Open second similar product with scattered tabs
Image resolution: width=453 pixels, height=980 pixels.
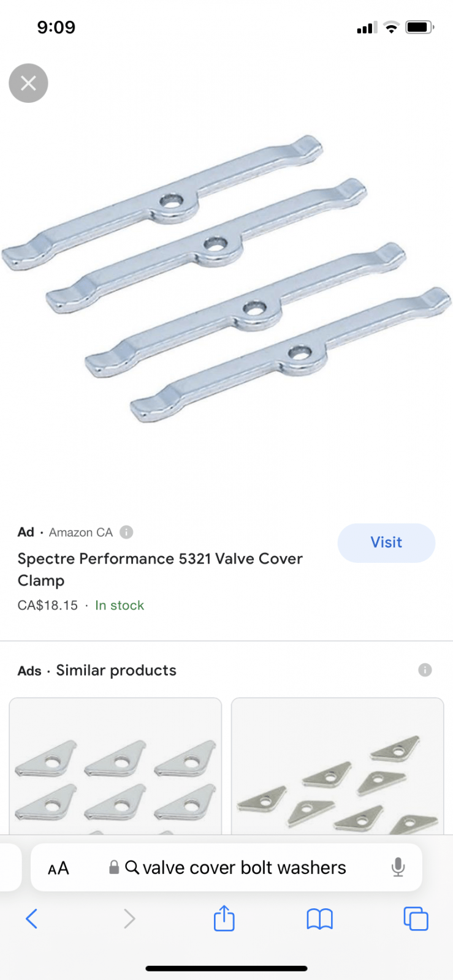pyautogui.click(x=337, y=766)
